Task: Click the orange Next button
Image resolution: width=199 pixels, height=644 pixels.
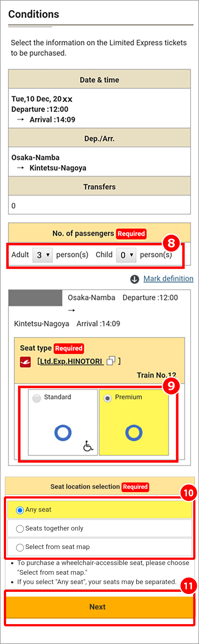Action: pyautogui.click(x=99, y=607)
